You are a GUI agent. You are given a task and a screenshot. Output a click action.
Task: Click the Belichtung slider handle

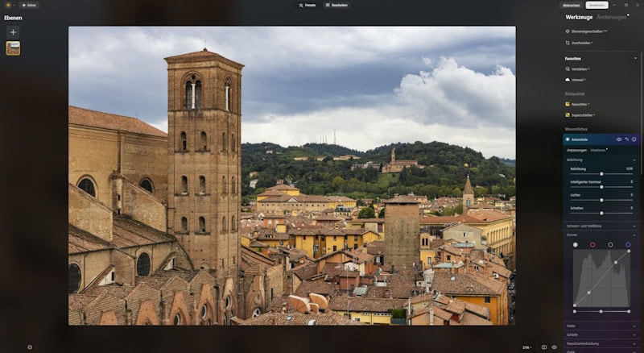(601, 173)
